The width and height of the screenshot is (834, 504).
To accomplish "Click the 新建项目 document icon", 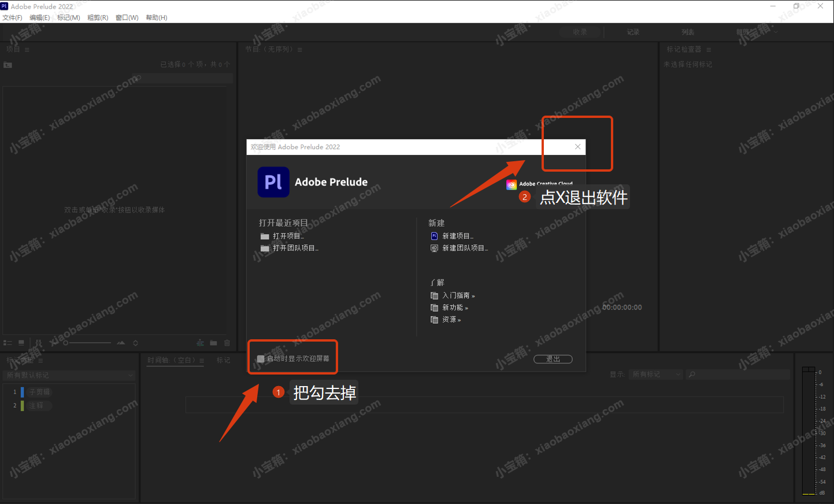I will [434, 236].
